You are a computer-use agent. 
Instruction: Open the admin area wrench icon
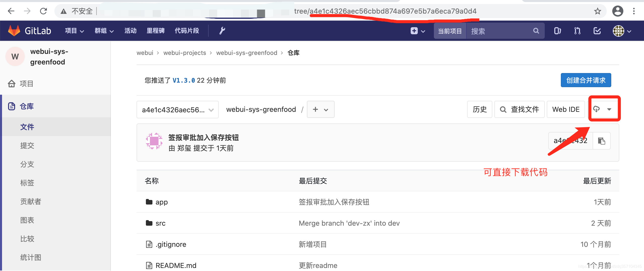[x=222, y=31]
